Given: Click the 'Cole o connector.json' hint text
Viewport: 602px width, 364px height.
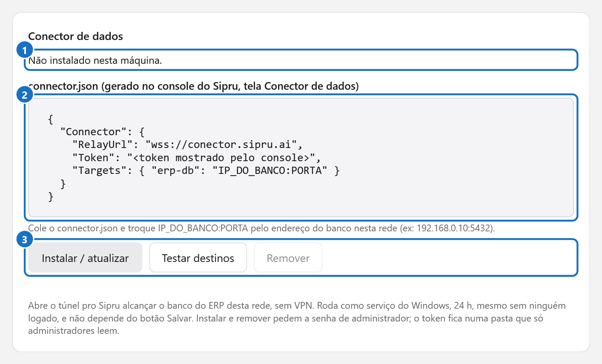Looking at the screenshot, I should tap(261, 228).
